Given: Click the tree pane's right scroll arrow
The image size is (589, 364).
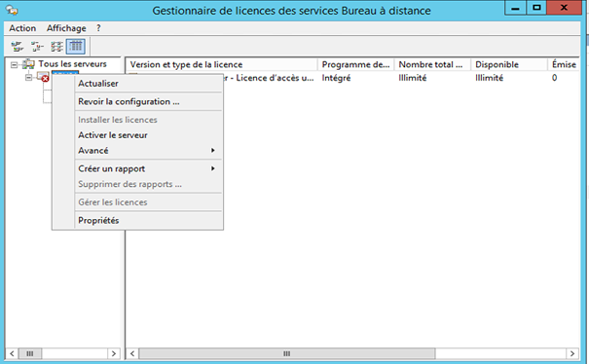Looking at the screenshot, I should [x=114, y=353].
